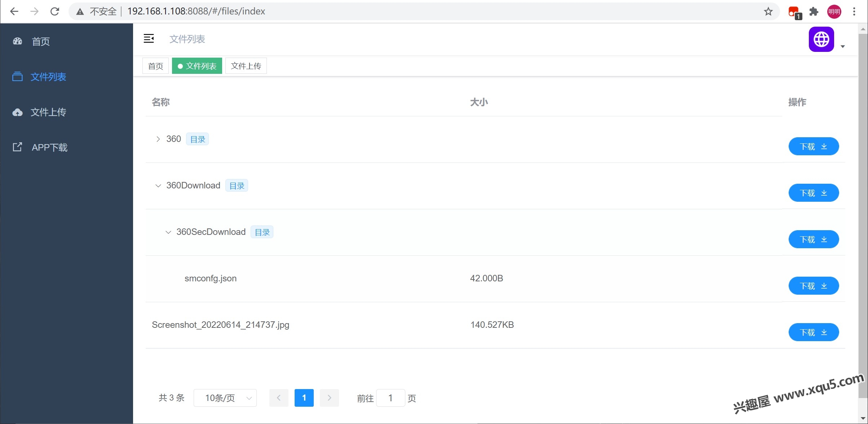
Task: Click the folder icon beside 文件列表 in sidebar
Action: [17, 76]
